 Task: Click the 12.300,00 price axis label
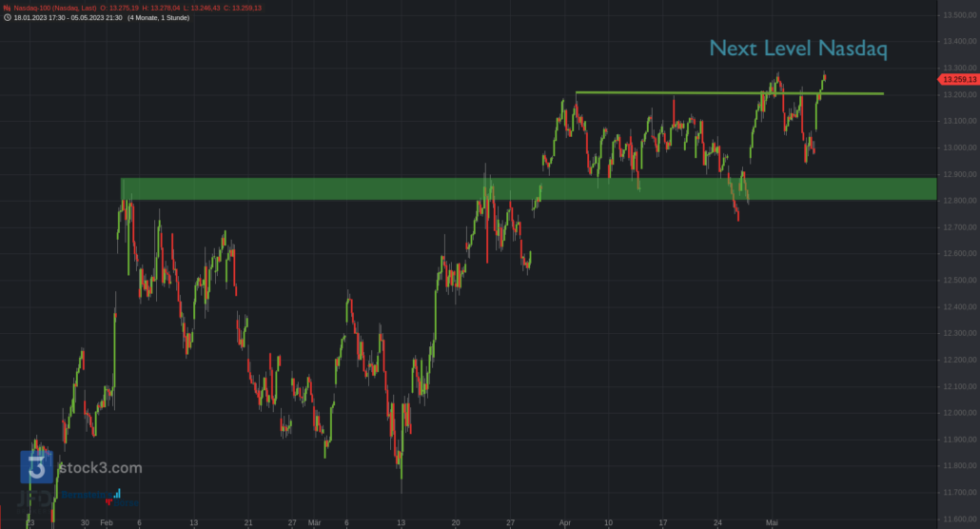pos(960,333)
